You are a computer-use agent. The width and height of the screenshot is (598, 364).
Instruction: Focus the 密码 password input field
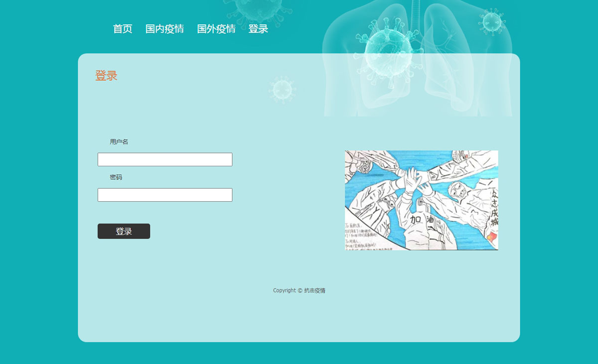point(165,195)
